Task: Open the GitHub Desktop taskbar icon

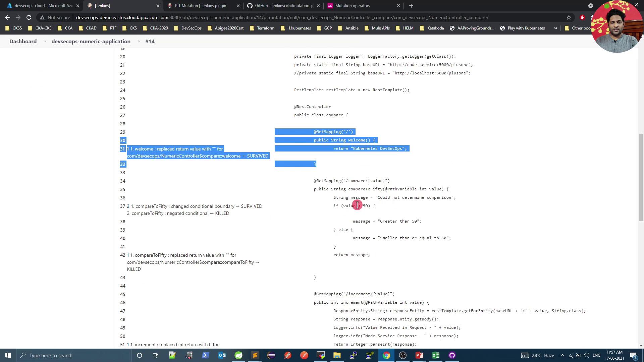Action: [x=452, y=355]
